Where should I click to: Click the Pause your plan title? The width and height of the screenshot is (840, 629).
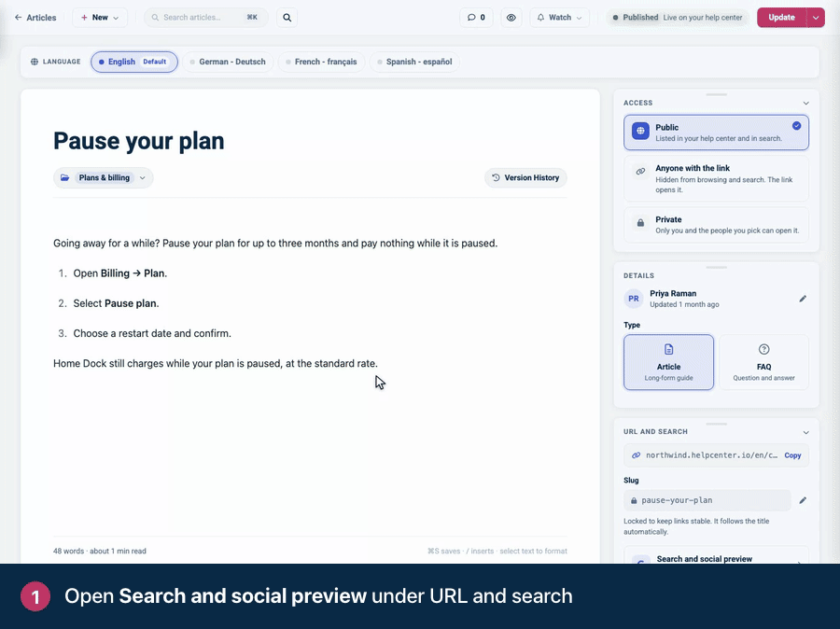click(139, 141)
